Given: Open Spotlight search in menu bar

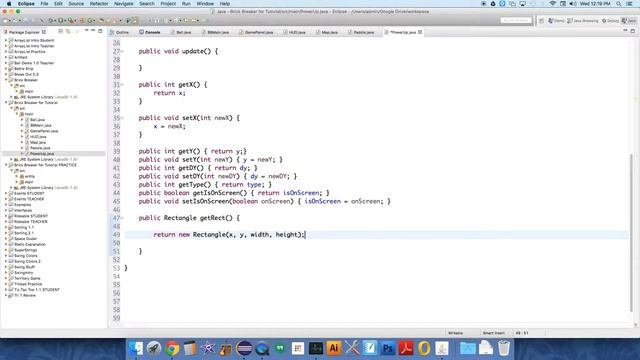Looking at the screenshot, I should click(619, 4).
